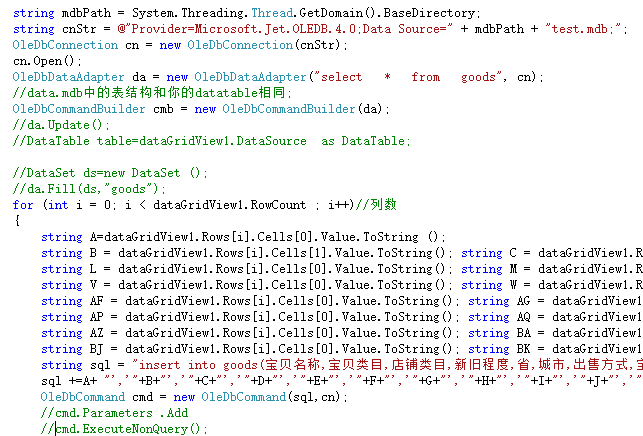Click 出售方式 in the insert column list
The width and height of the screenshot is (643, 436).
pos(599,365)
